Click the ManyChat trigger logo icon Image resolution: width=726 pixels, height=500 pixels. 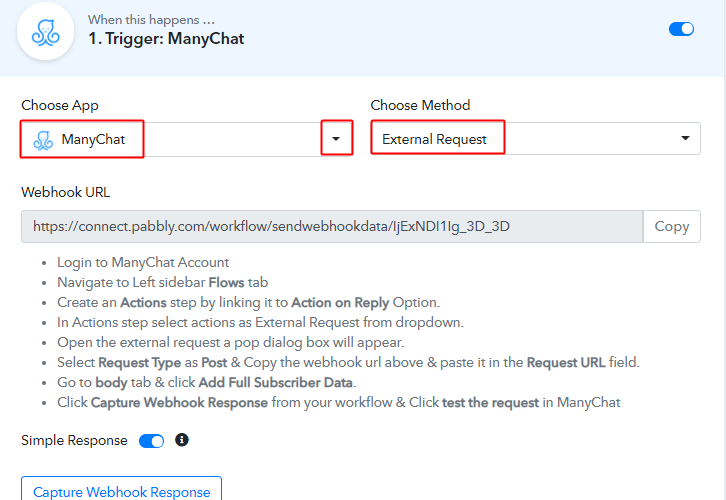click(45, 31)
